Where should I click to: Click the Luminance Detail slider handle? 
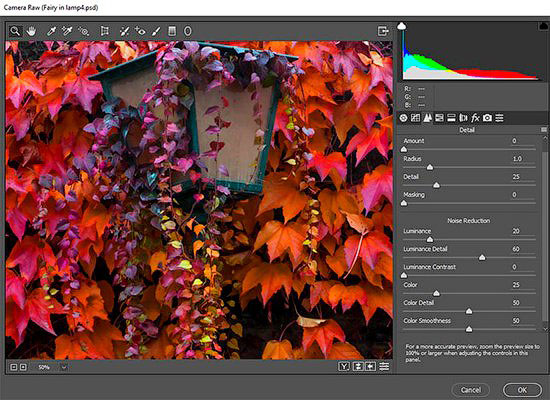pyautogui.click(x=482, y=258)
